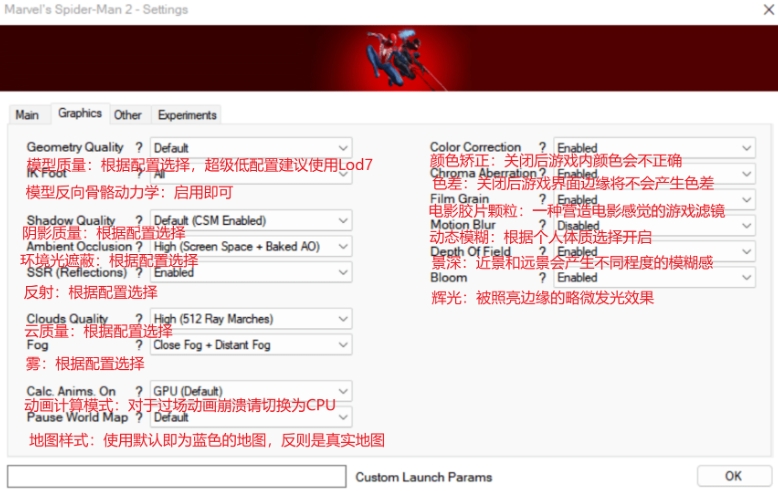Focus the Custom Launch Params input field
Screen dimensions: 778x491
(177, 477)
